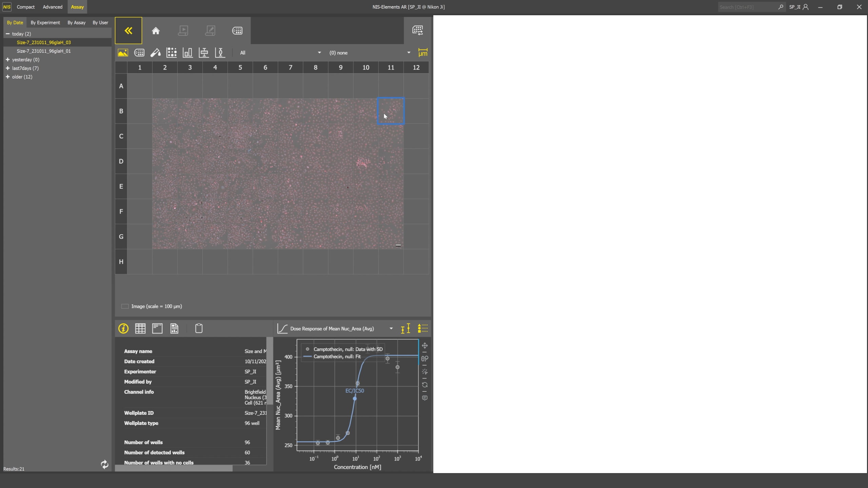This screenshot has width=868, height=488.
Task: Switch to the Compact mode tab
Action: [26, 7]
